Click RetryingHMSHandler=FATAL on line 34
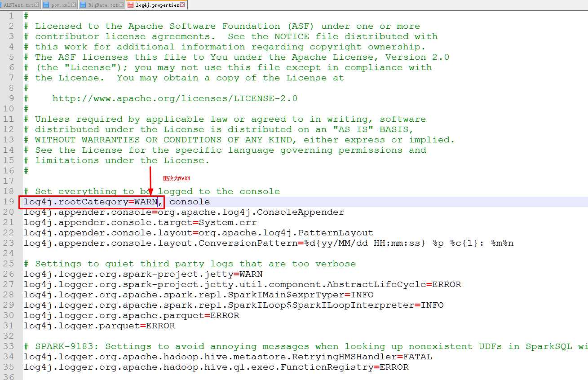588x380 pixels. pyautogui.click(x=362, y=357)
